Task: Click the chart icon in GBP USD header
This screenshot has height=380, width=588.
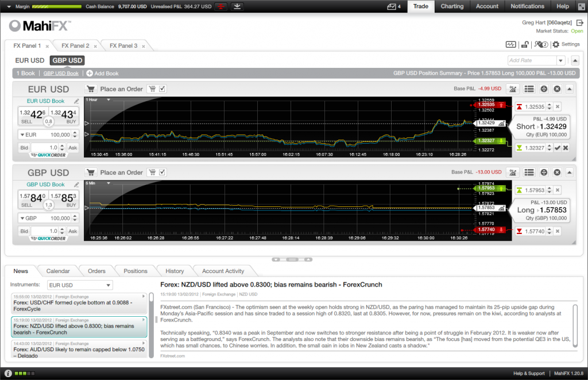Action: [x=513, y=172]
